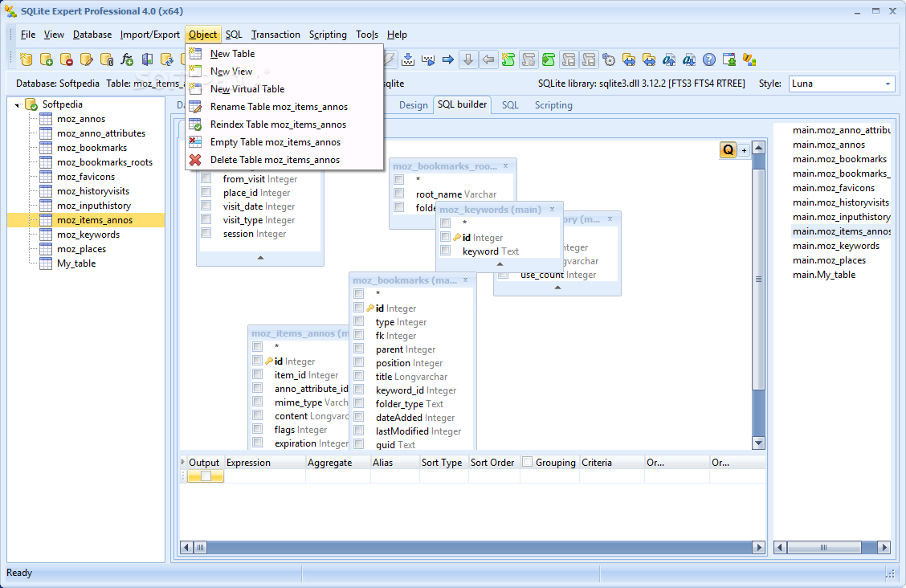Screen dimensions: 906x588
Task: Click the grey down arrow toolbar icon
Action: click(468, 59)
